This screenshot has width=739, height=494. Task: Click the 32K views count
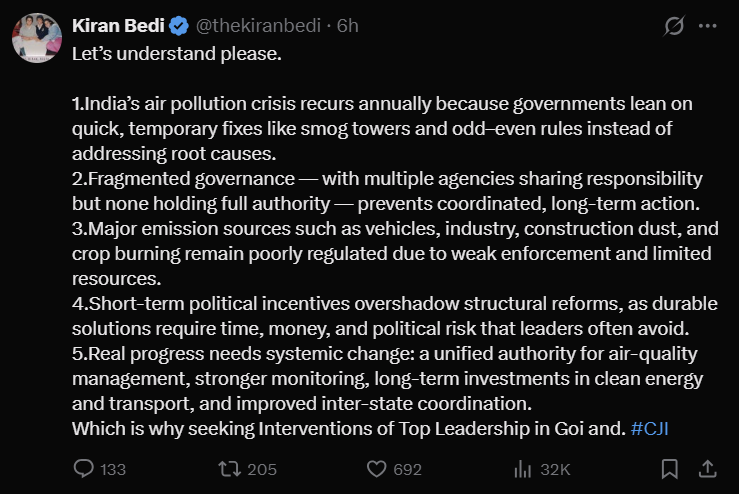(555, 469)
